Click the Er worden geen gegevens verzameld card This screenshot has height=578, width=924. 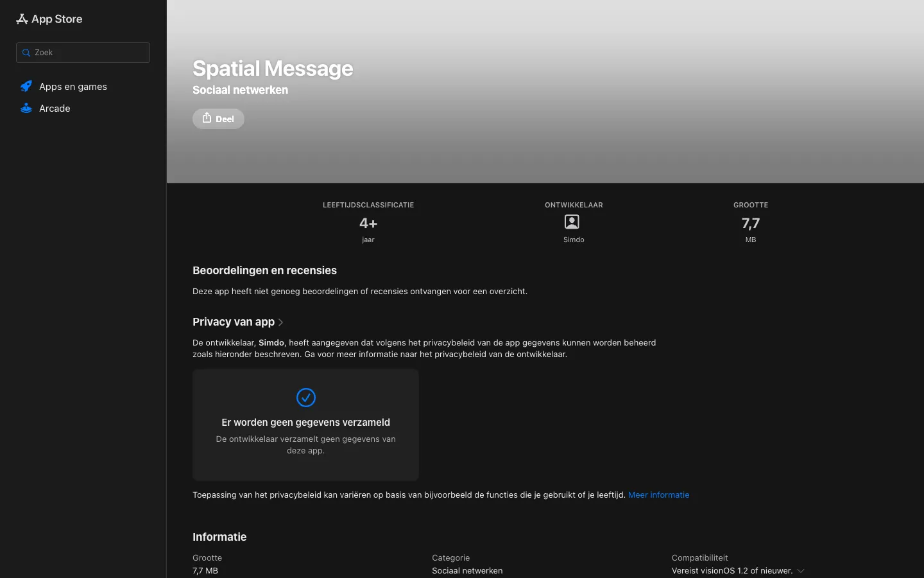point(305,425)
